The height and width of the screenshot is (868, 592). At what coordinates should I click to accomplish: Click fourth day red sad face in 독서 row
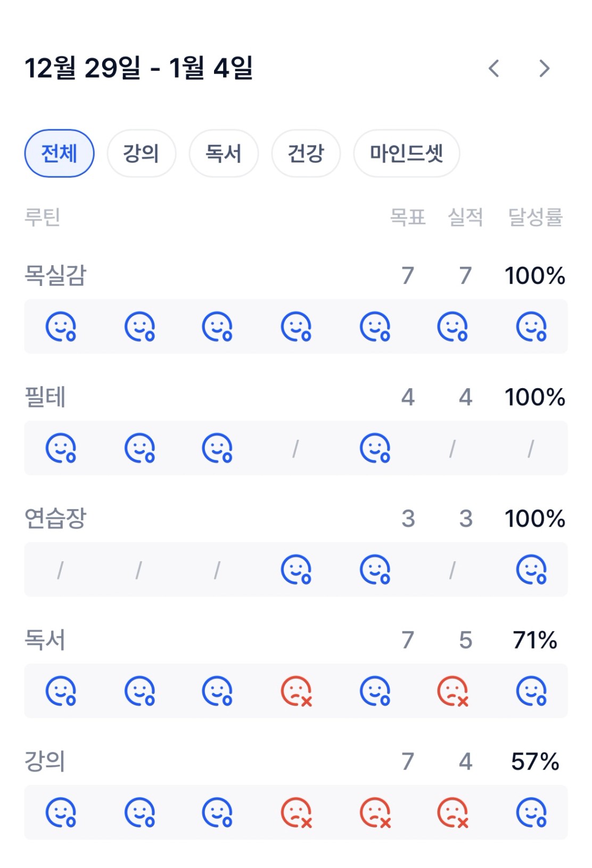click(x=296, y=691)
